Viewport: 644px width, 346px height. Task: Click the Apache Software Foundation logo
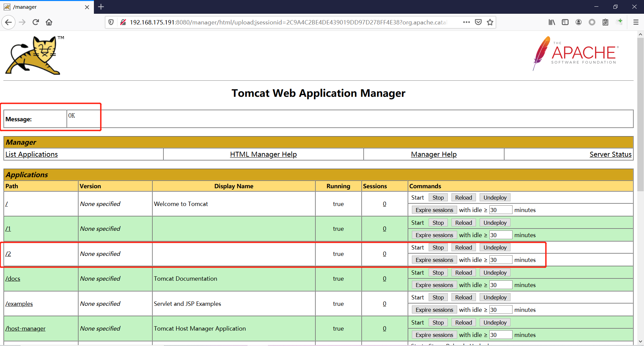tap(576, 54)
